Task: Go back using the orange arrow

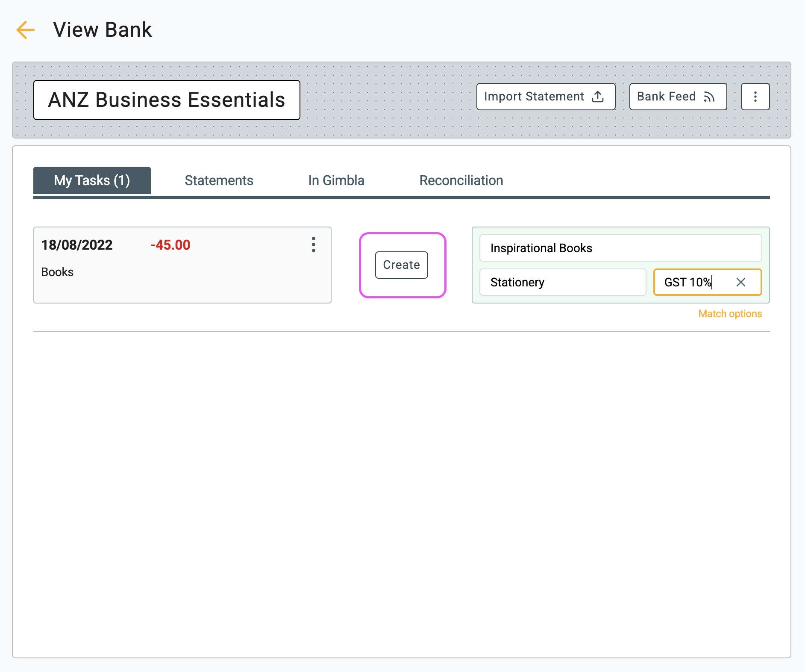Action: click(x=26, y=30)
